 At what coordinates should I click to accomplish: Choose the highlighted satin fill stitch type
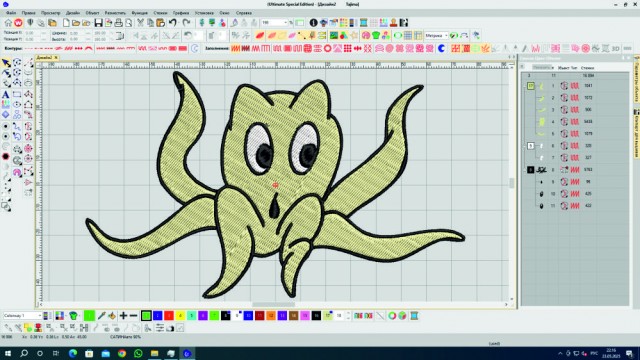coord(236,49)
